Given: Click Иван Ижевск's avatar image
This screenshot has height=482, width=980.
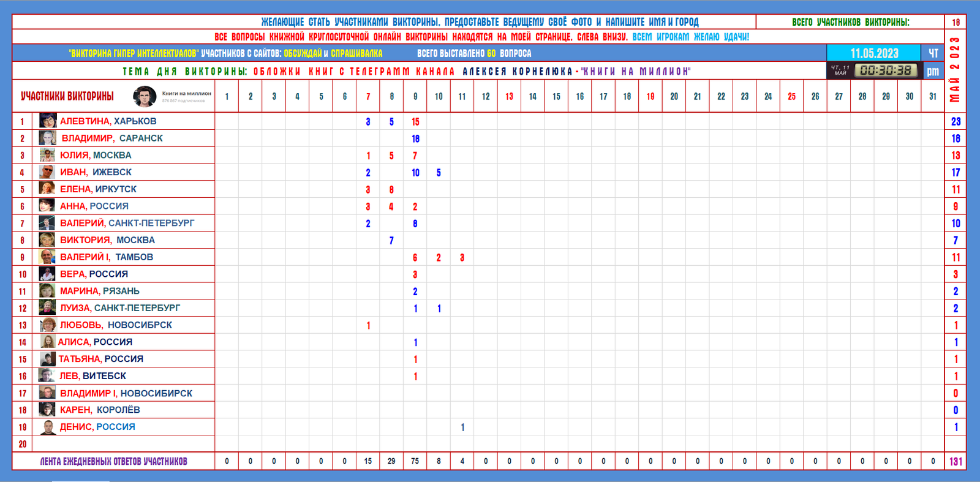Looking at the screenshot, I should click(48, 172).
